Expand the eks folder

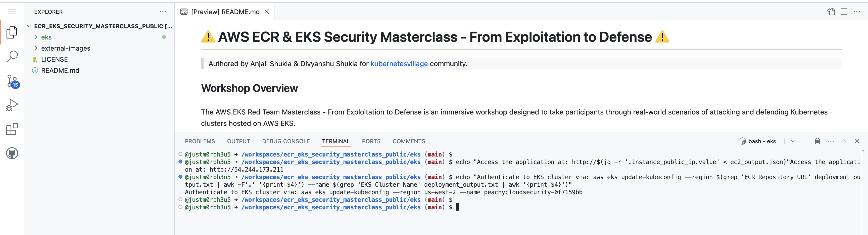click(x=46, y=37)
